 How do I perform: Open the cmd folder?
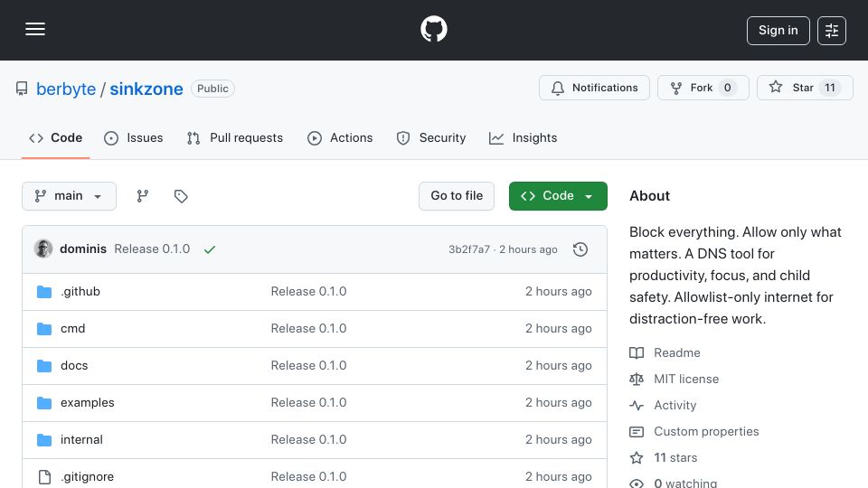point(72,329)
